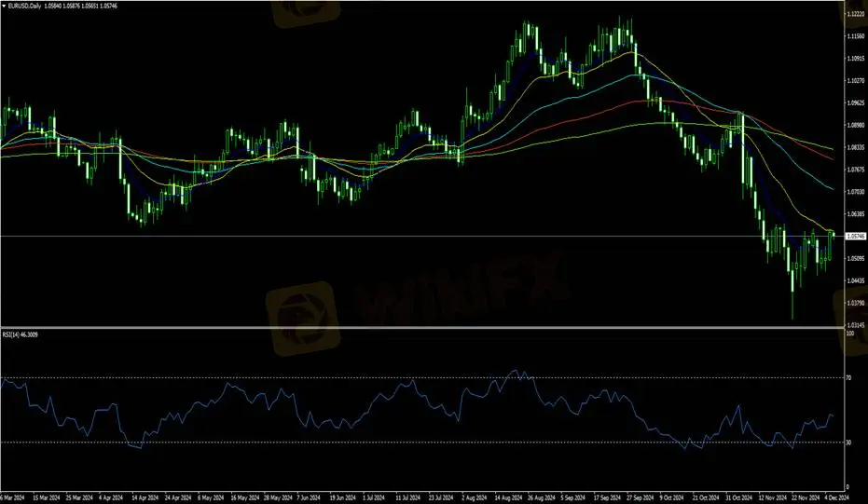Click the 19 Jun 2024 date label

(x=343, y=497)
